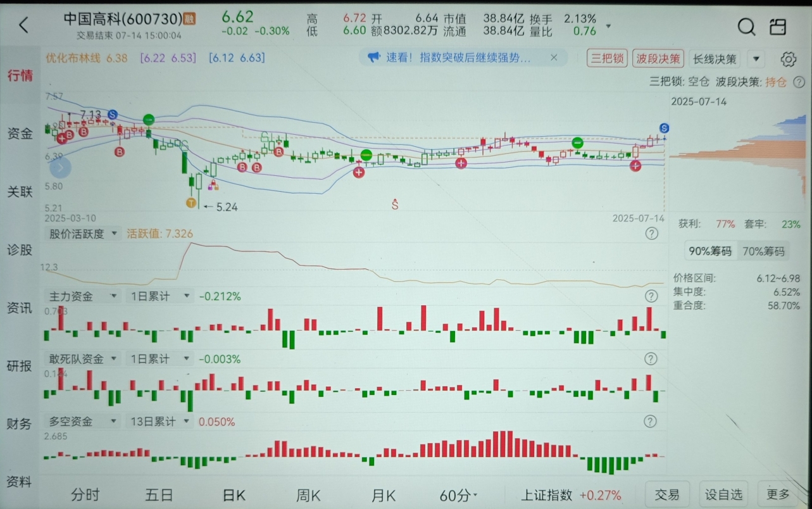Expand the dropdown arrow next to 长线决策
This screenshot has width=812, height=509.
(x=756, y=60)
